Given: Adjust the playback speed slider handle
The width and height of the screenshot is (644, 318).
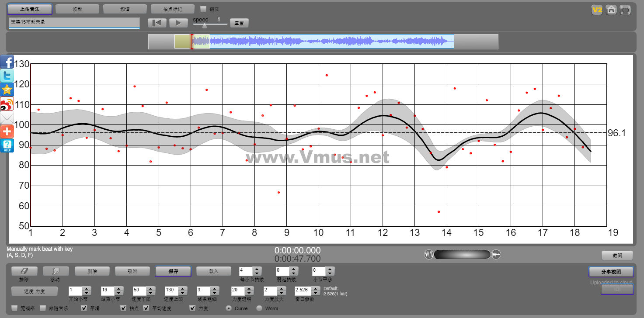Looking at the screenshot, I should click(x=204, y=25).
